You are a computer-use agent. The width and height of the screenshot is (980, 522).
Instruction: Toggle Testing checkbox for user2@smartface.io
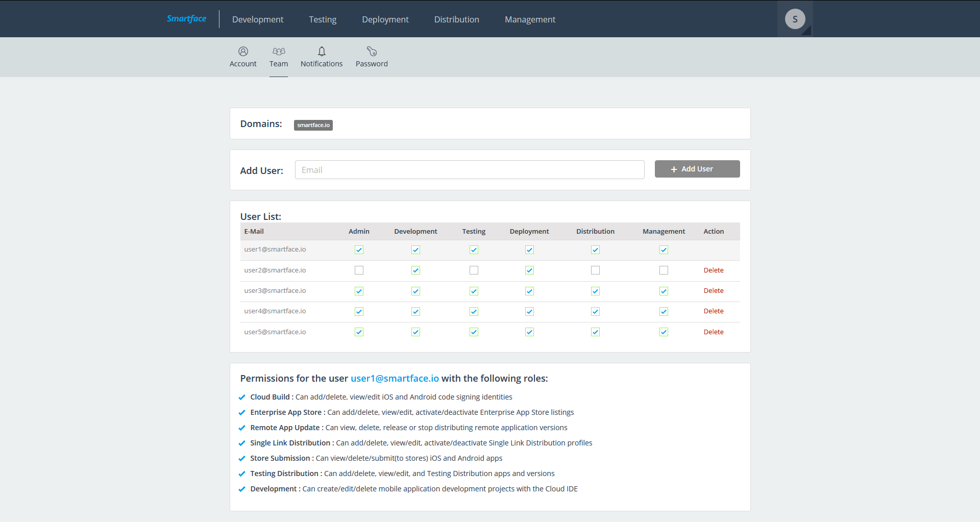pyautogui.click(x=474, y=270)
